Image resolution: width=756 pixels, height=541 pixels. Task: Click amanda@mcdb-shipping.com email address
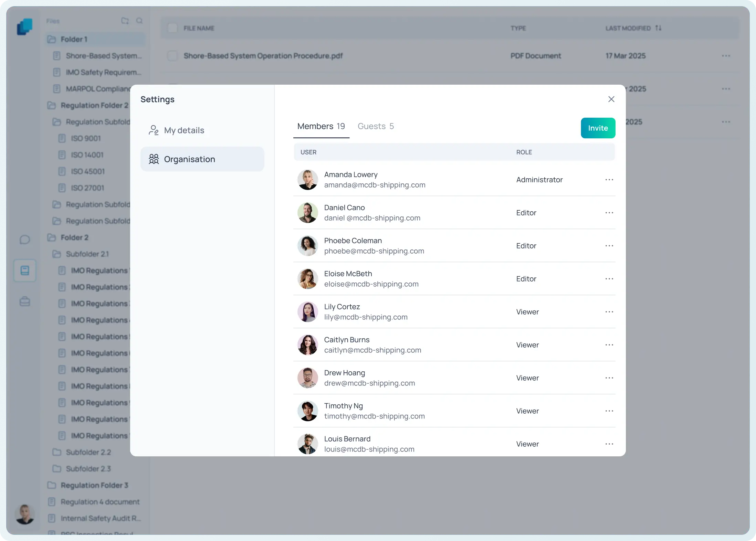click(x=375, y=185)
